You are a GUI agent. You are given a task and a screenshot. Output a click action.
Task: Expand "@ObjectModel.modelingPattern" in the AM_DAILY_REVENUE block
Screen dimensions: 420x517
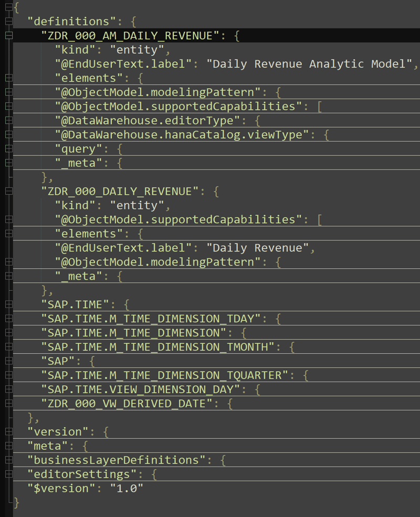tap(9, 92)
